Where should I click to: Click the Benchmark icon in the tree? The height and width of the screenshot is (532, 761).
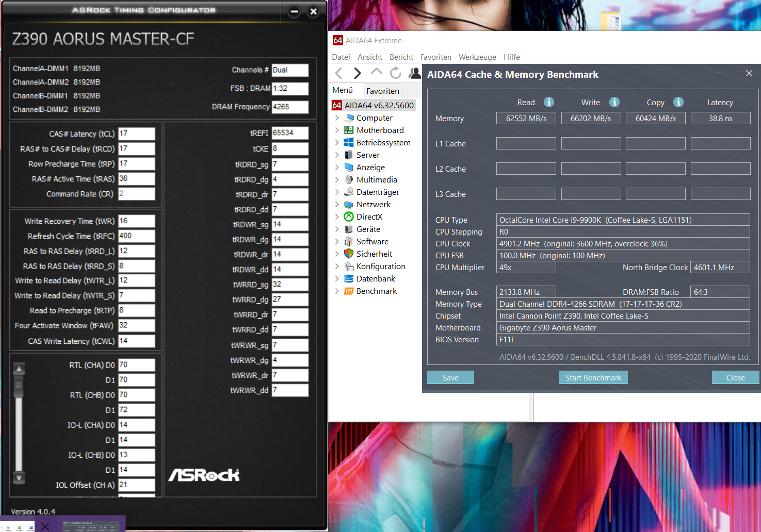(349, 291)
